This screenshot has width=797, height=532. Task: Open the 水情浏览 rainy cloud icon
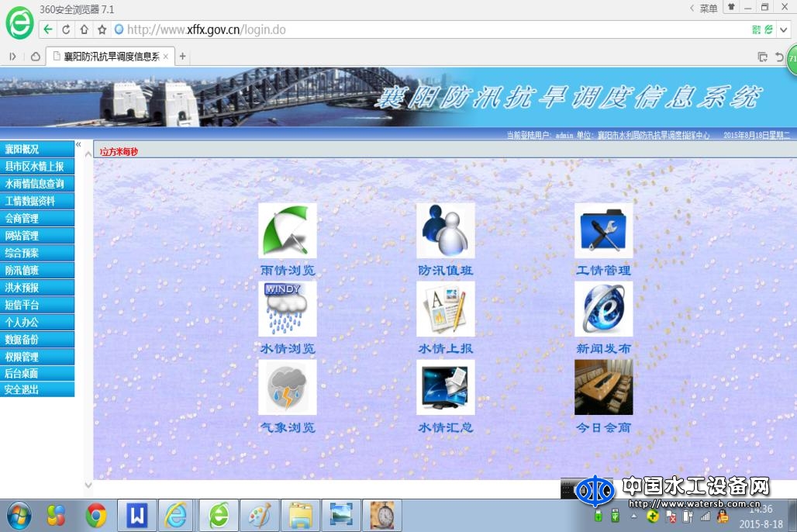click(288, 309)
